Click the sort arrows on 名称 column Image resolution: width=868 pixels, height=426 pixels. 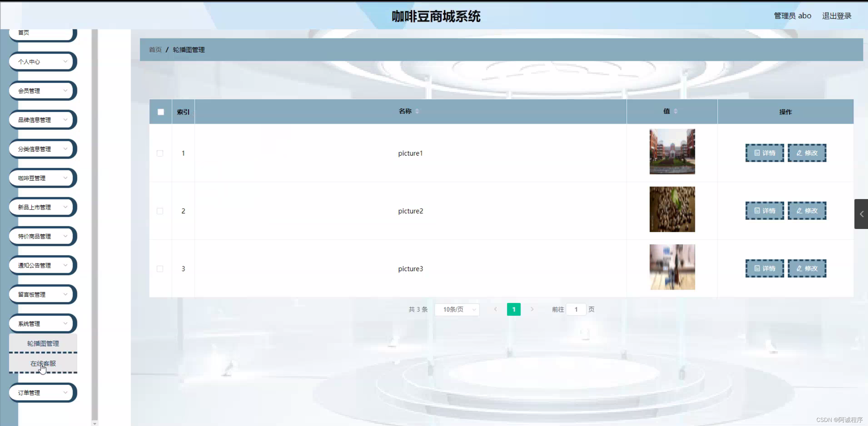point(417,111)
